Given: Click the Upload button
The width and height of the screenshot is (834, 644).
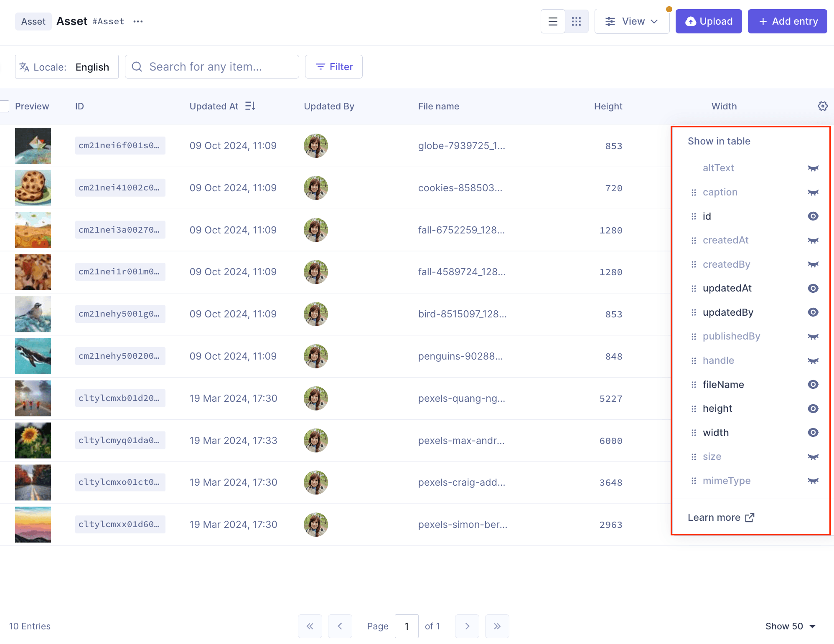Looking at the screenshot, I should coord(708,21).
